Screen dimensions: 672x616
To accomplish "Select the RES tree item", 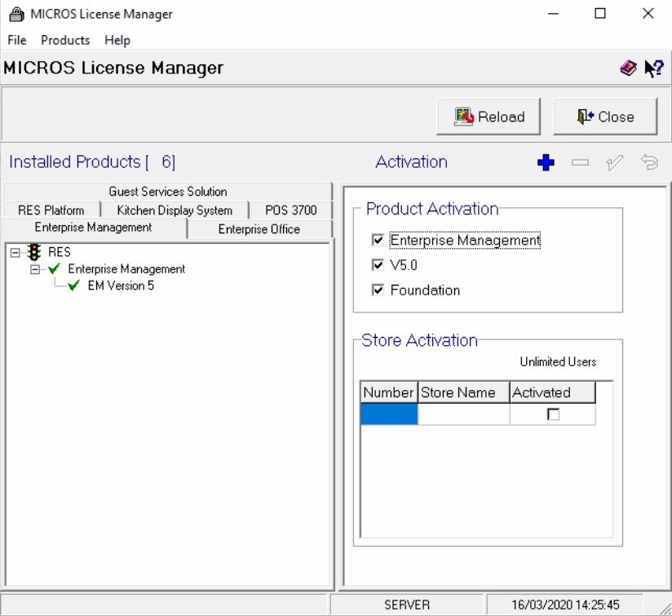I will pos(60,252).
